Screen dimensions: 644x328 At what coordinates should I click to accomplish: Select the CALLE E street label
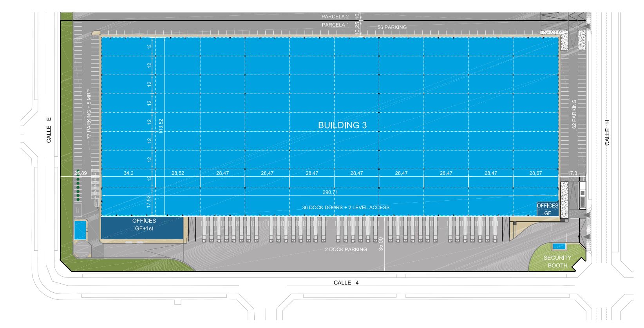click(x=49, y=129)
